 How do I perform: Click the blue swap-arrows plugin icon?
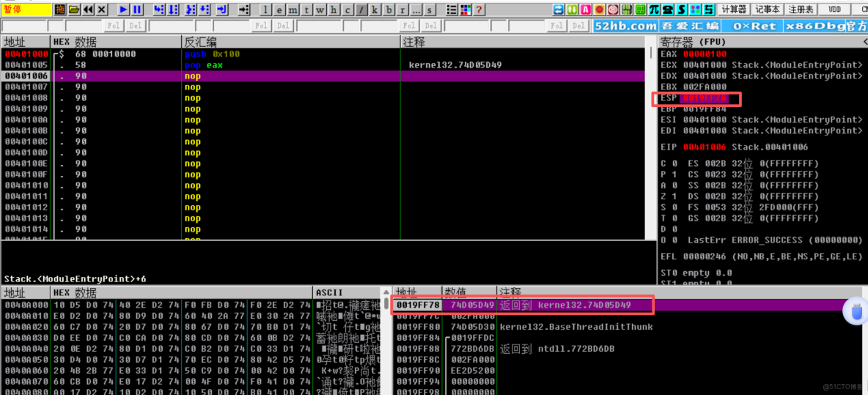(x=558, y=10)
